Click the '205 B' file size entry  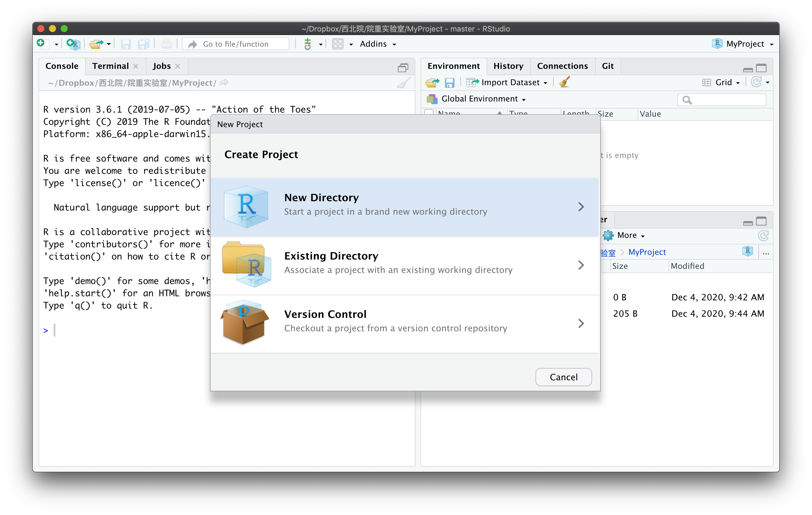pos(625,314)
